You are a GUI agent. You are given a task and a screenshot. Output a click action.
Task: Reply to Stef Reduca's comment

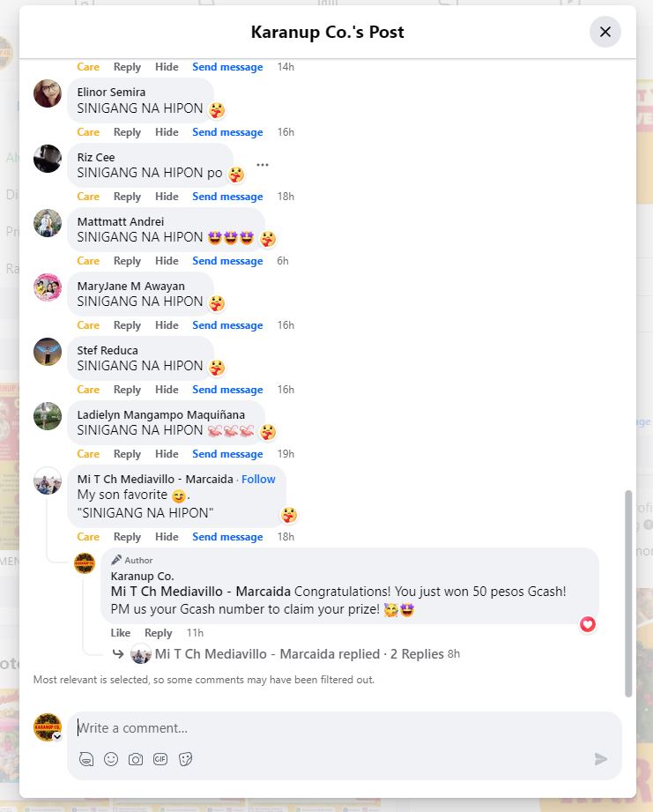[x=127, y=390]
